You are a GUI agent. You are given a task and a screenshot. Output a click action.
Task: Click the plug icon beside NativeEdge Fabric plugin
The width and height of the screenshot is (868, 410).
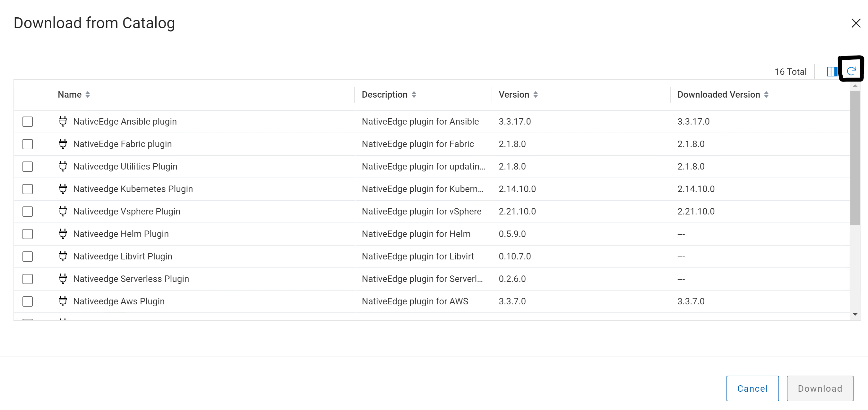pos(63,144)
